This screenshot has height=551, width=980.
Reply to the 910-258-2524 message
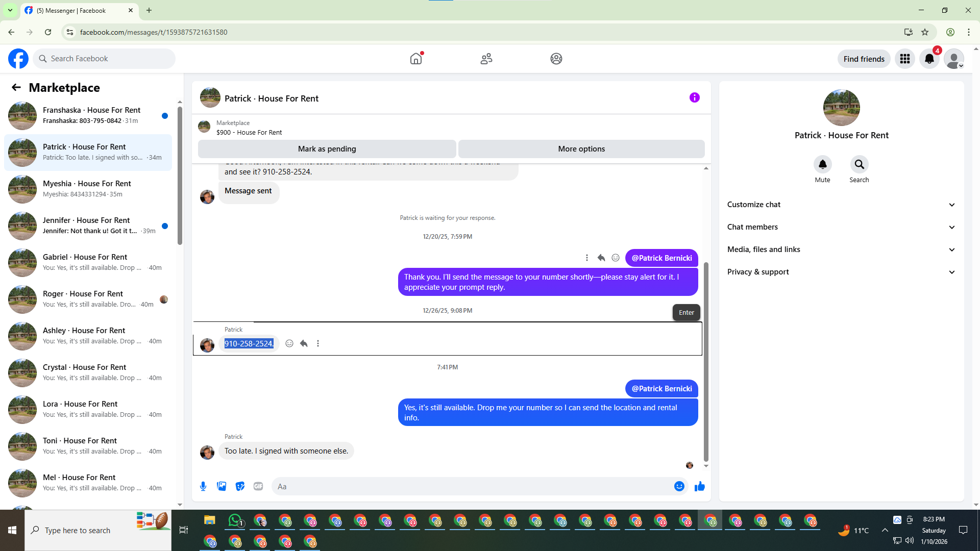point(304,343)
